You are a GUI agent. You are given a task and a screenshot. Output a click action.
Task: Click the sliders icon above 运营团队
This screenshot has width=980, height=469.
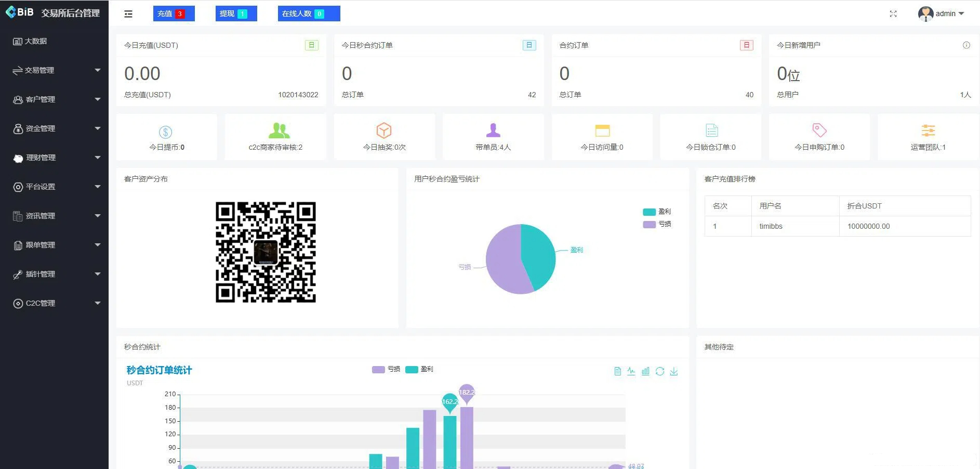coord(928,130)
